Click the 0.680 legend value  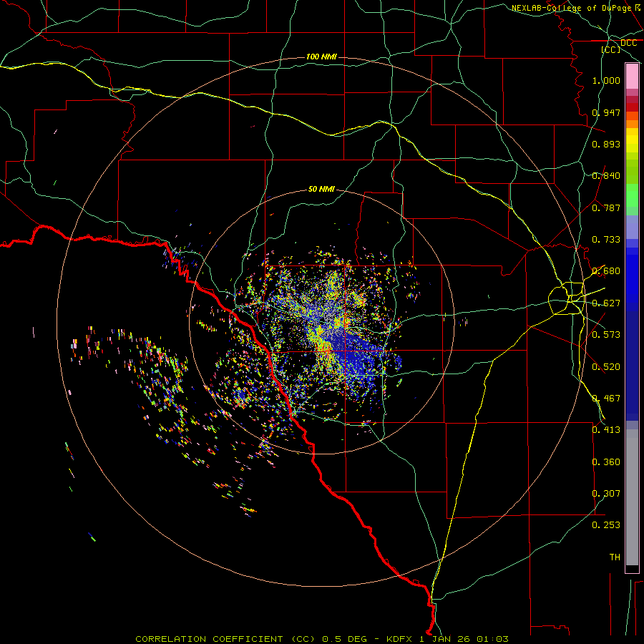pos(606,271)
